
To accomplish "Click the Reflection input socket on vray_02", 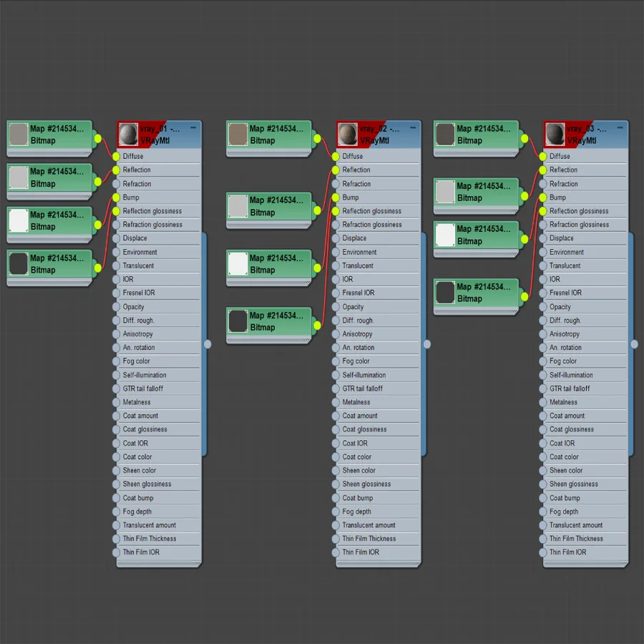I will 336,170.
